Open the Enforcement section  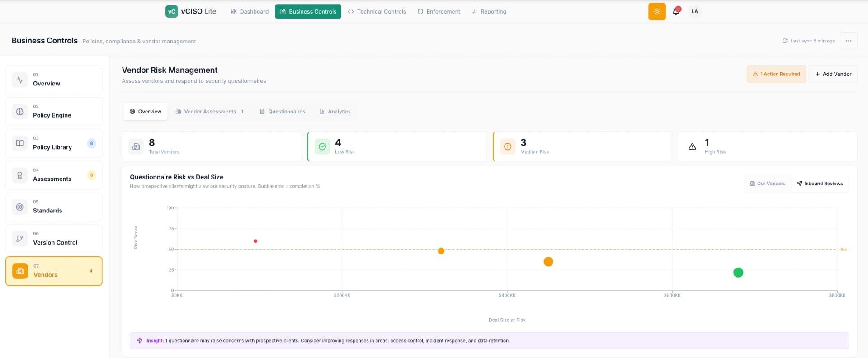[x=439, y=11]
